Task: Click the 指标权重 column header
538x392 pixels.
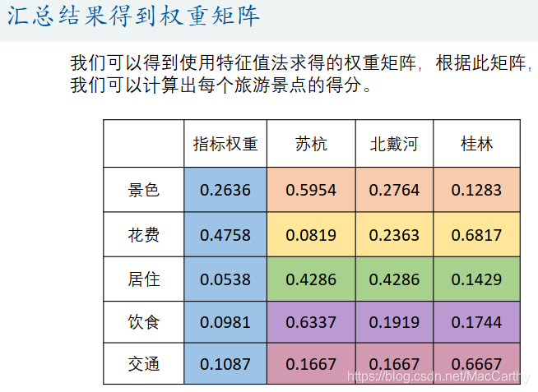Action: point(225,144)
